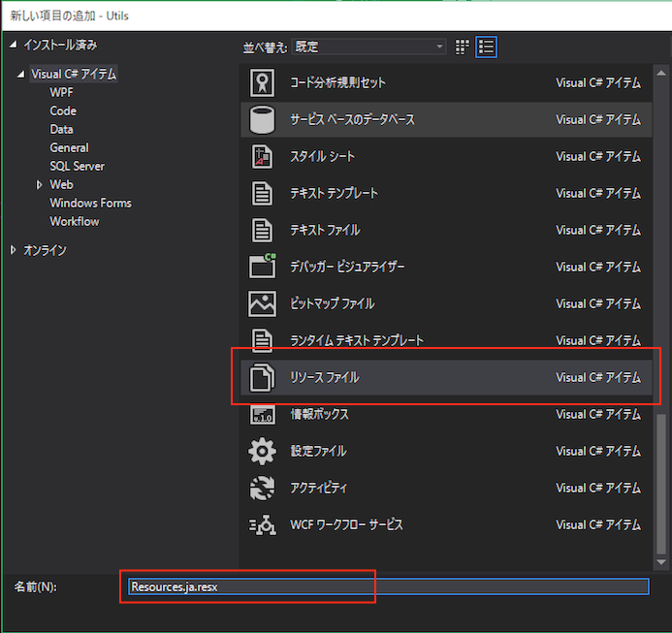Click the WCF ワークフロー サービス icon
The image size is (672, 633).
[262, 525]
